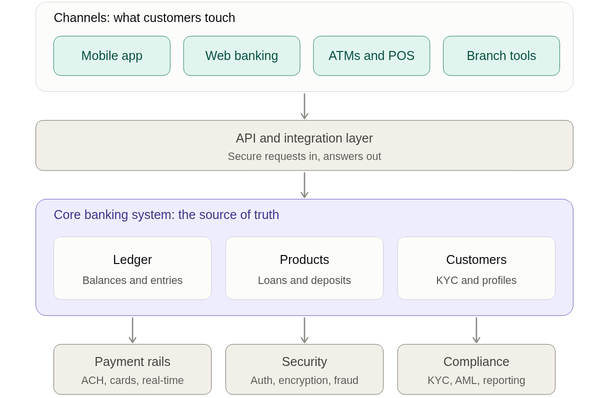Click the API and integration layer block
598x398 pixels.
pos(304,145)
